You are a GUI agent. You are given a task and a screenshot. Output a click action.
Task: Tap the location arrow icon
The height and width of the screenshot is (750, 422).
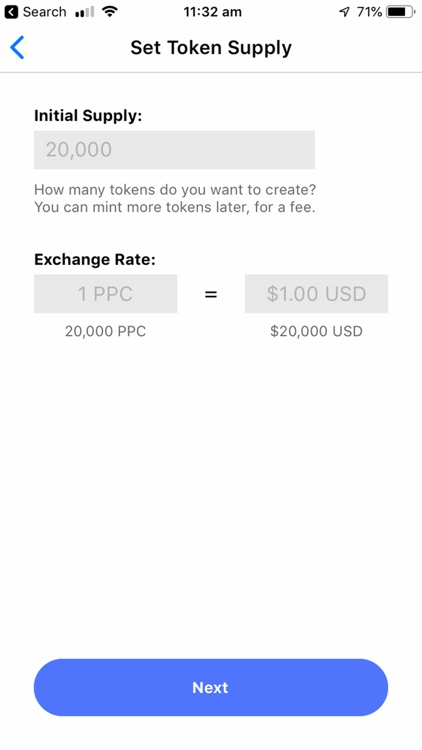tap(344, 12)
